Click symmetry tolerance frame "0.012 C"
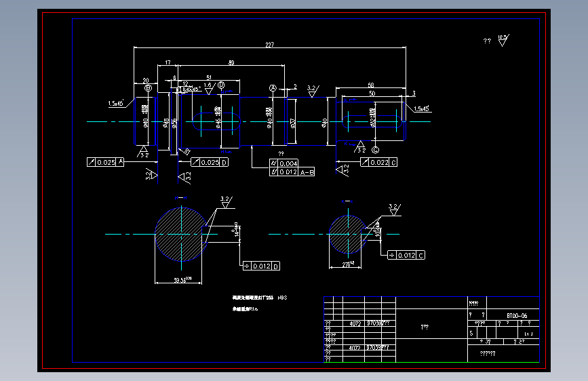588x381 pixels. (406, 255)
